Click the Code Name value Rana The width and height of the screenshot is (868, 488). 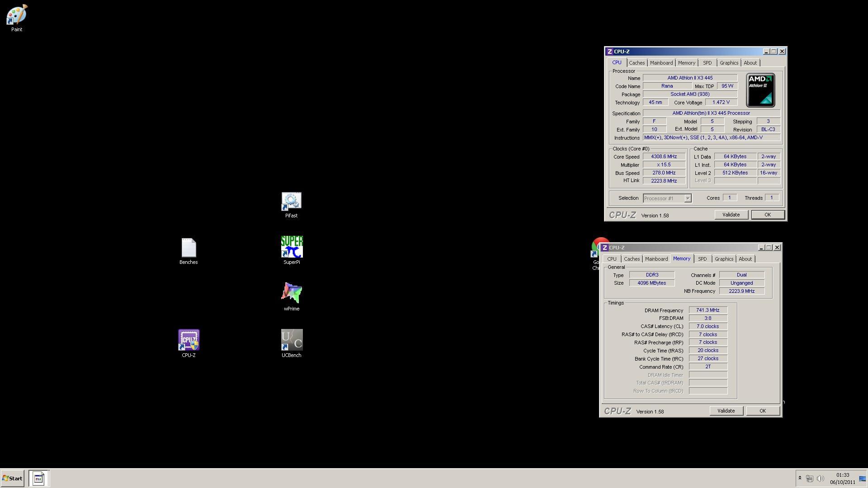[667, 86]
